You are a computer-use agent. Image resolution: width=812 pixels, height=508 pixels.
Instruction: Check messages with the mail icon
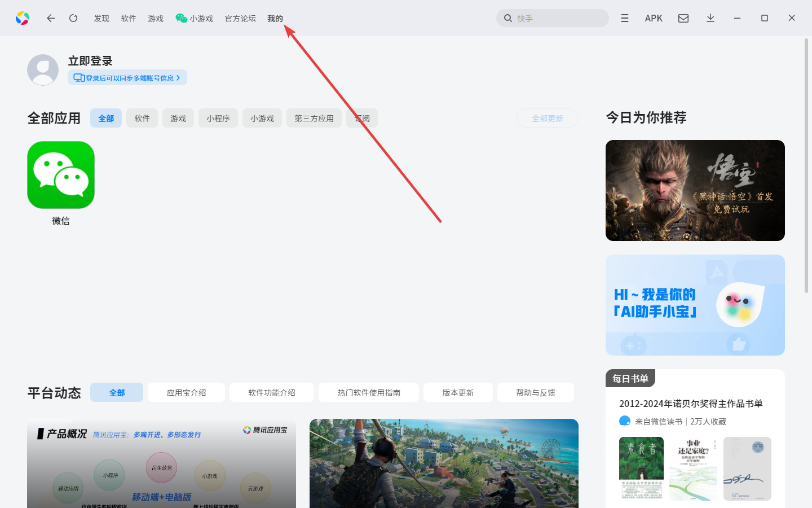[683, 17]
